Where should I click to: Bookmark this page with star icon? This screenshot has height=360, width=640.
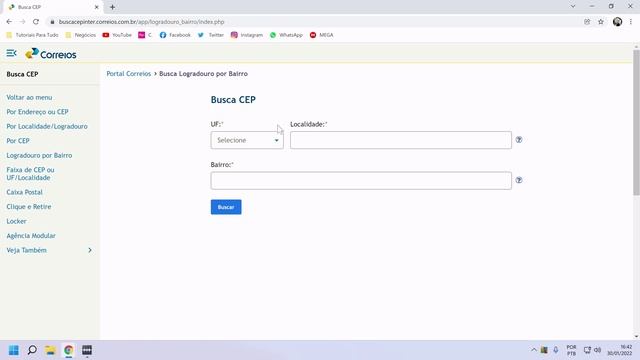[x=601, y=22]
